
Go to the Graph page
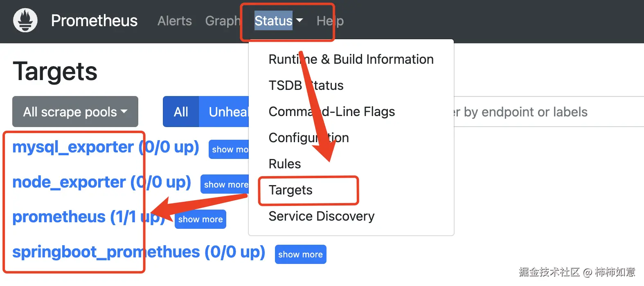[222, 21]
